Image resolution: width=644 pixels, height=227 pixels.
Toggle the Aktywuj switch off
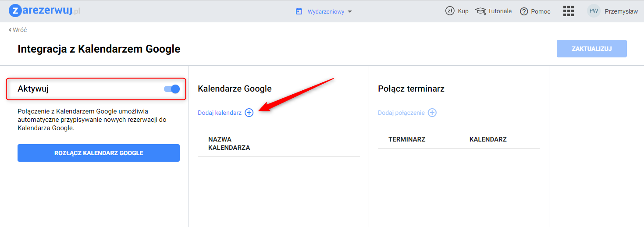tap(172, 89)
